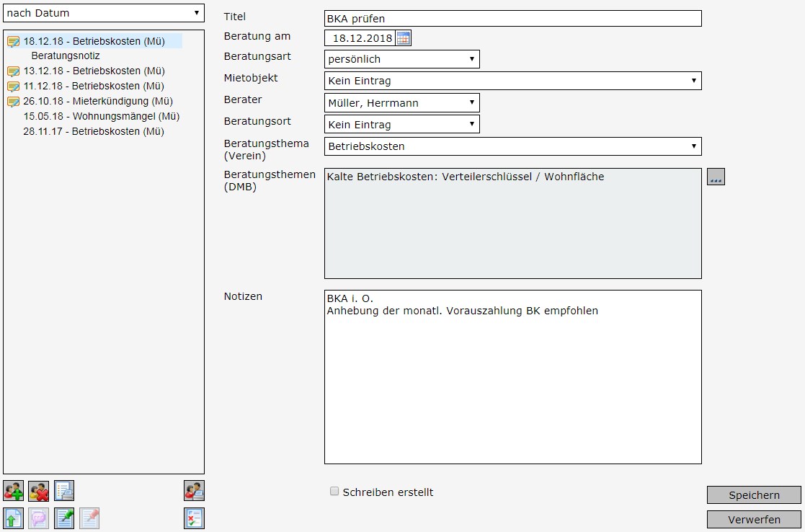Expand the Berater dropdown with Müller, Herrmann
The image size is (805, 532).
401,102
